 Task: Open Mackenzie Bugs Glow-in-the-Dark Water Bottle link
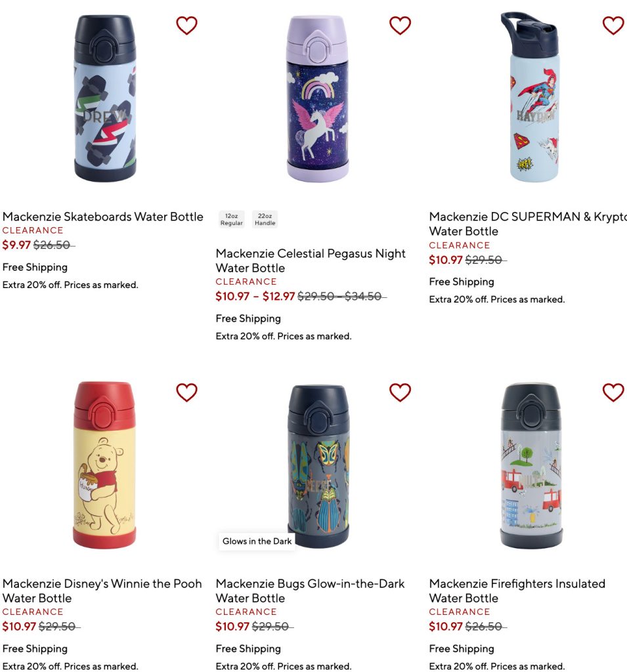pos(310,591)
